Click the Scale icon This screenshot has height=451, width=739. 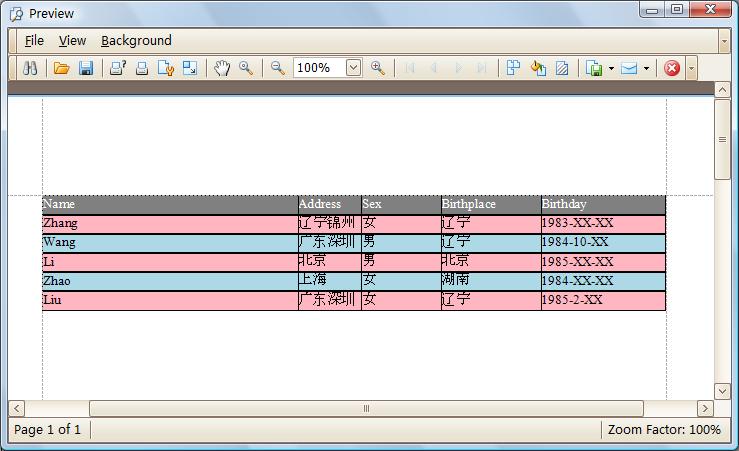pyautogui.click(x=190, y=68)
